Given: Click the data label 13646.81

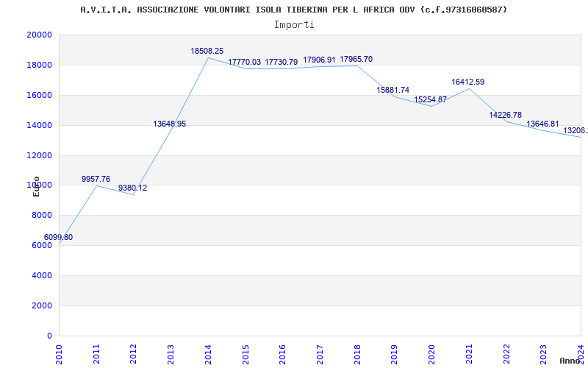Looking at the screenshot, I should tap(543, 124).
